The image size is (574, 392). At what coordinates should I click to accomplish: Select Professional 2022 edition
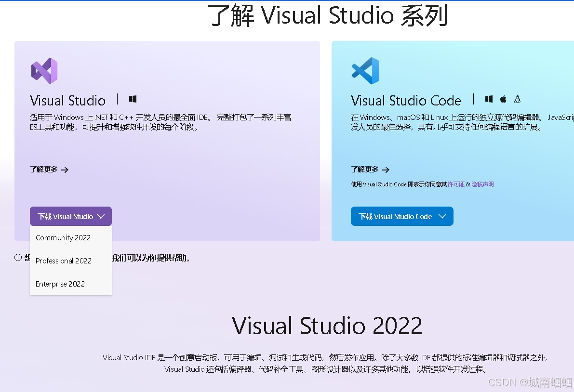click(64, 261)
